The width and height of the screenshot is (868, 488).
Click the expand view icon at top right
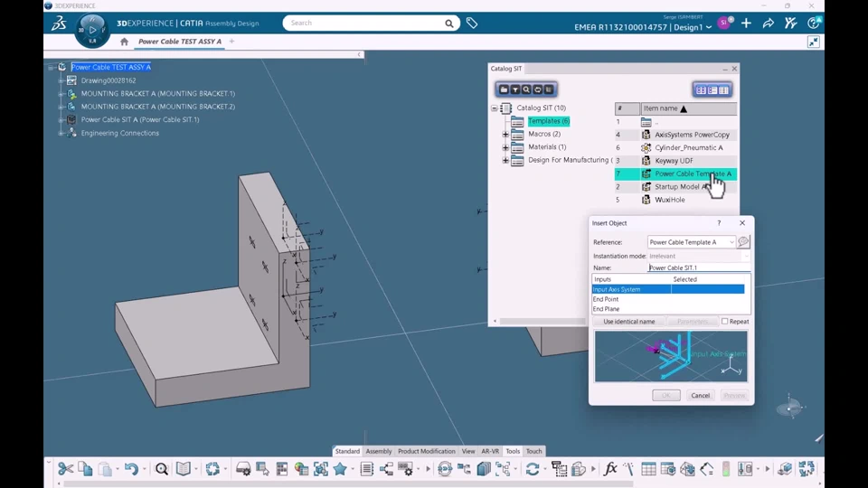813,42
